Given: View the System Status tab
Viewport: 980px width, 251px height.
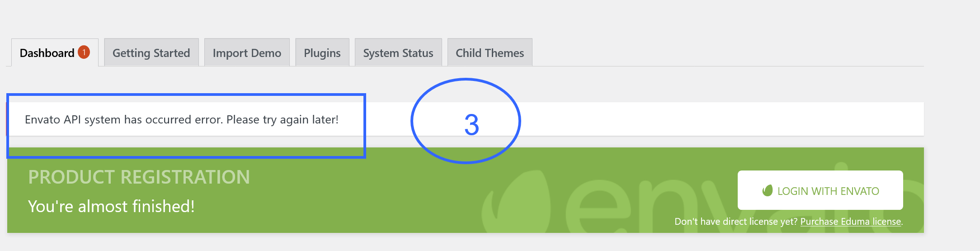Looking at the screenshot, I should tap(398, 53).
